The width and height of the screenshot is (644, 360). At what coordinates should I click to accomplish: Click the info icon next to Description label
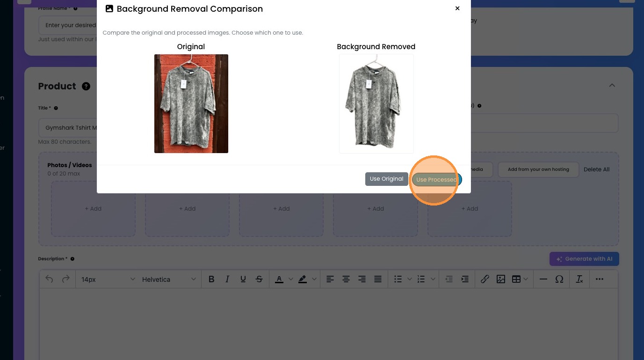(x=72, y=259)
